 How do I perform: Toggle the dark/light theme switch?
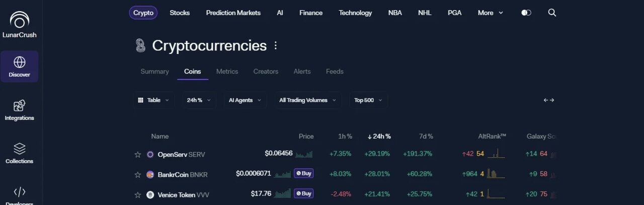(x=526, y=13)
